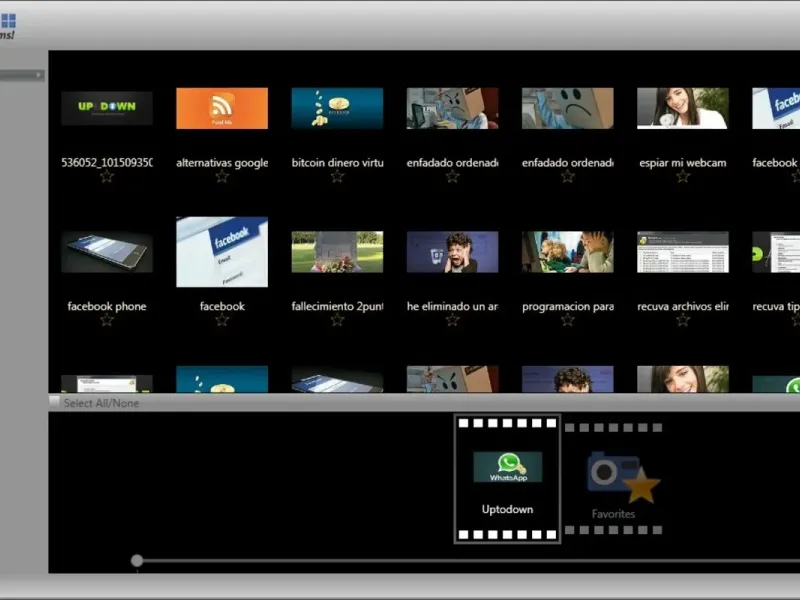
Task: Tick the Select All/None checkbox
Action: [x=54, y=402]
